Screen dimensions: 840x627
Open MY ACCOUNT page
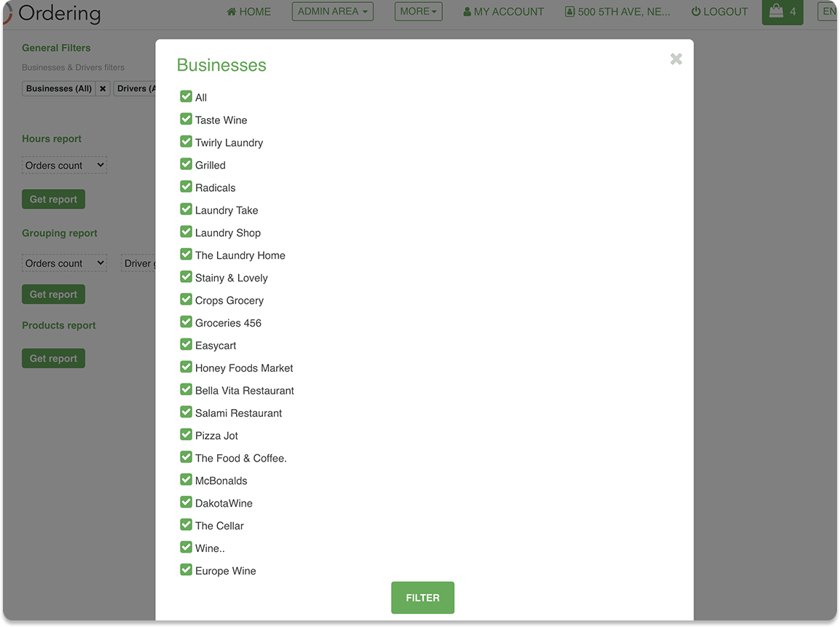[503, 12]
